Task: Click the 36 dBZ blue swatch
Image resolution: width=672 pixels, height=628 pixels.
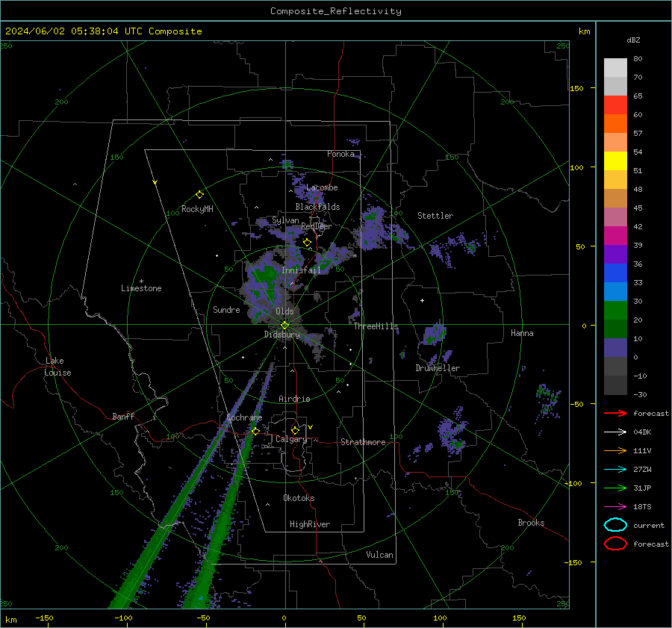Action: tap(615, 273)
